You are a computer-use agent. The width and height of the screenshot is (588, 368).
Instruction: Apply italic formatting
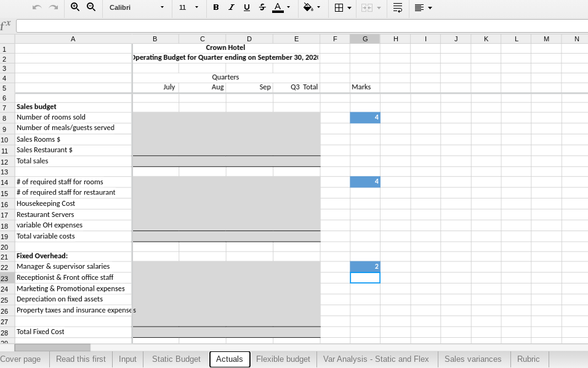pyautogui.click(x=230, y=7)
